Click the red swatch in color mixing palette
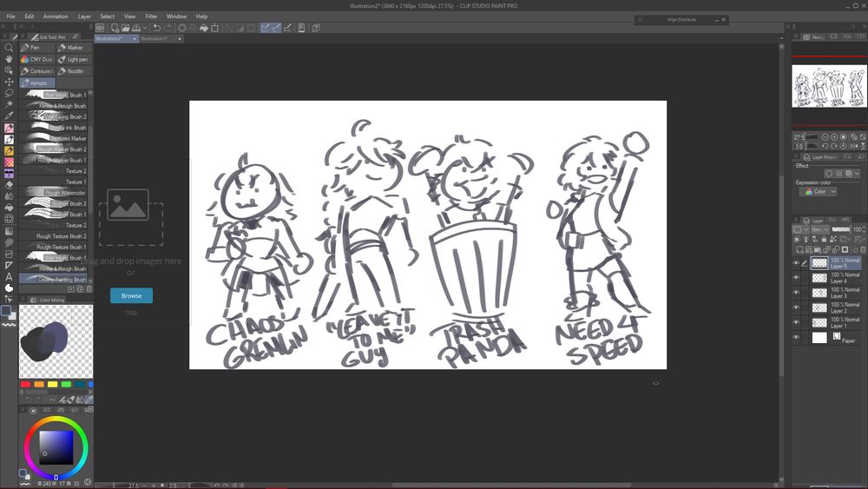Viewport: 868px width, 489px height. 25,384
